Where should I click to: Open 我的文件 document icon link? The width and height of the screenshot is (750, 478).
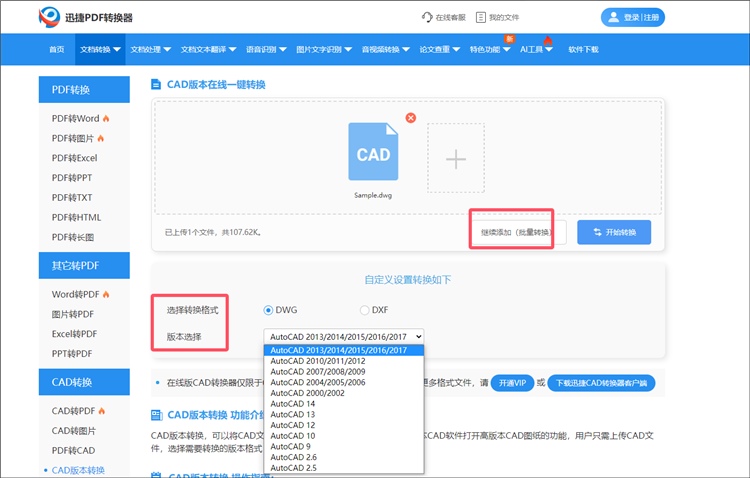(481, 17)
